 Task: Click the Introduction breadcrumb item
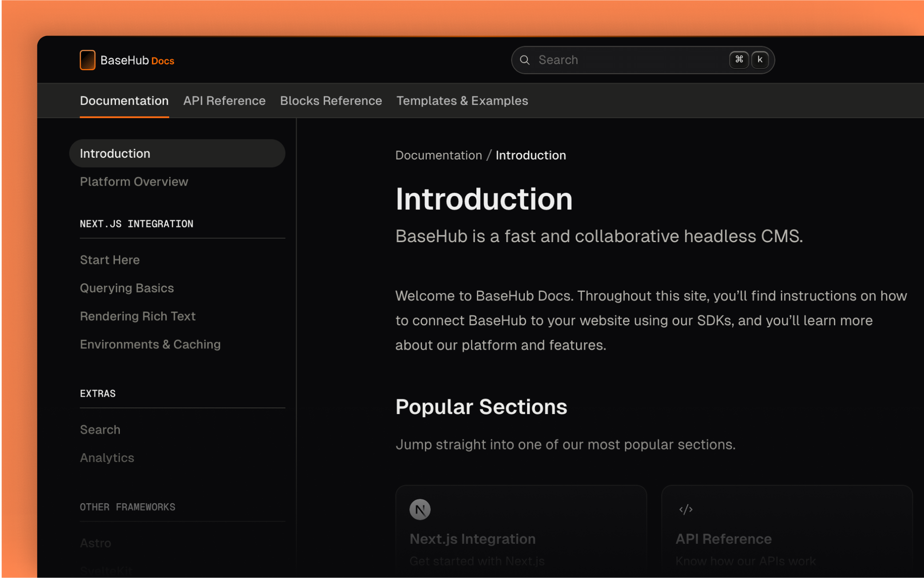[x=531, y=155]
